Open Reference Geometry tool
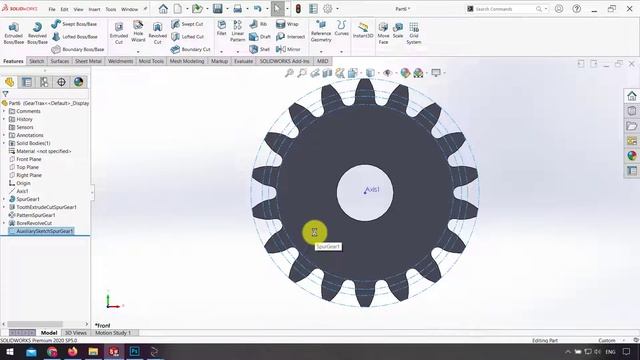 tap(321, 31)
